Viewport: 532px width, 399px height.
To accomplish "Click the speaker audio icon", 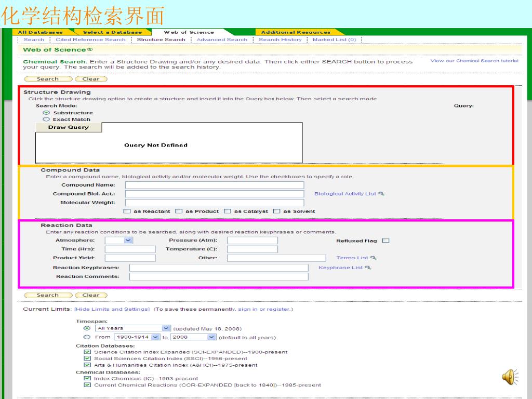I will [510, 377].
